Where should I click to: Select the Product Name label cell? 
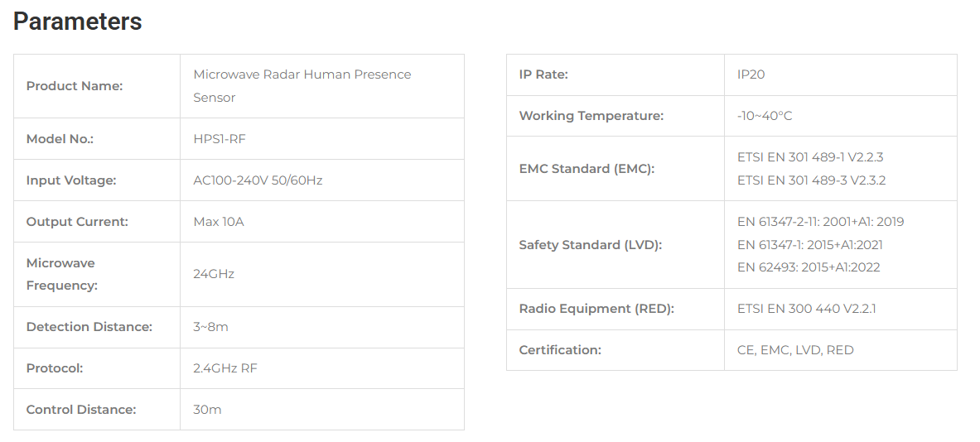[x=97, y=86]
